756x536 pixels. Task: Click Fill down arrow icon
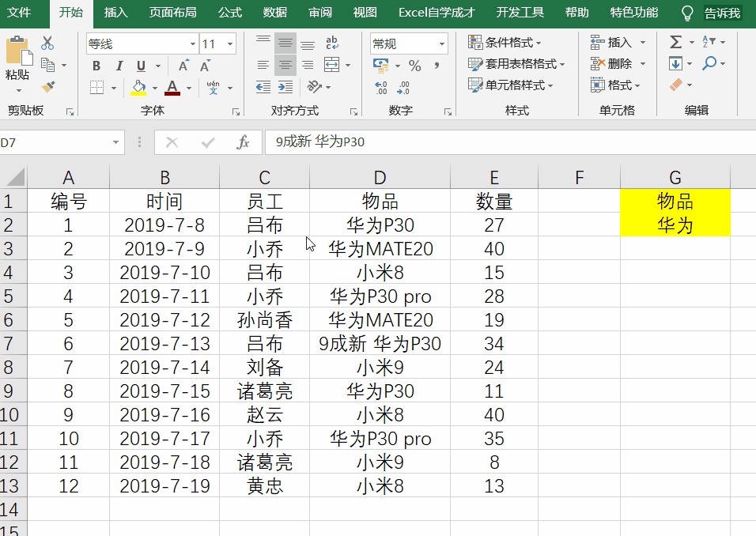(x=675, y=63)
